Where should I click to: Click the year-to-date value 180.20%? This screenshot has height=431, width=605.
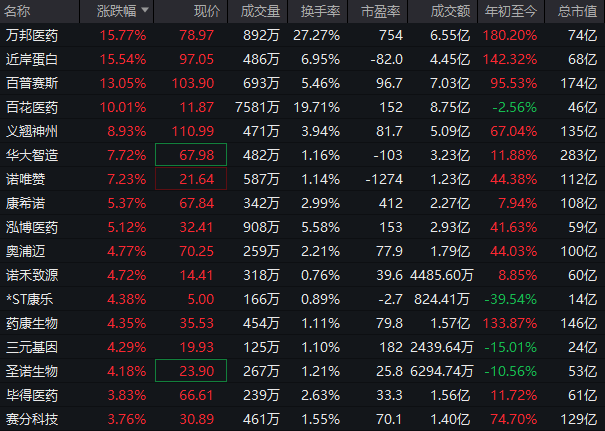click(x=510, y=35)
